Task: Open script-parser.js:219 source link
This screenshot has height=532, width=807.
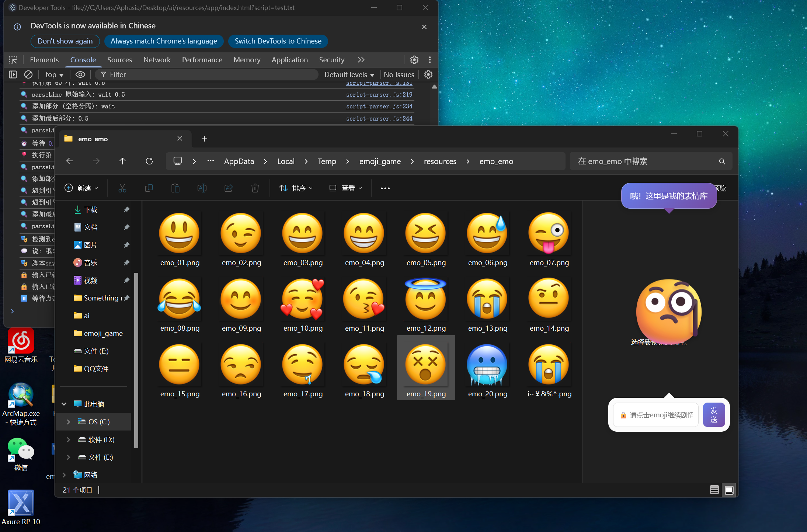Action: click(x=379, y=95)
